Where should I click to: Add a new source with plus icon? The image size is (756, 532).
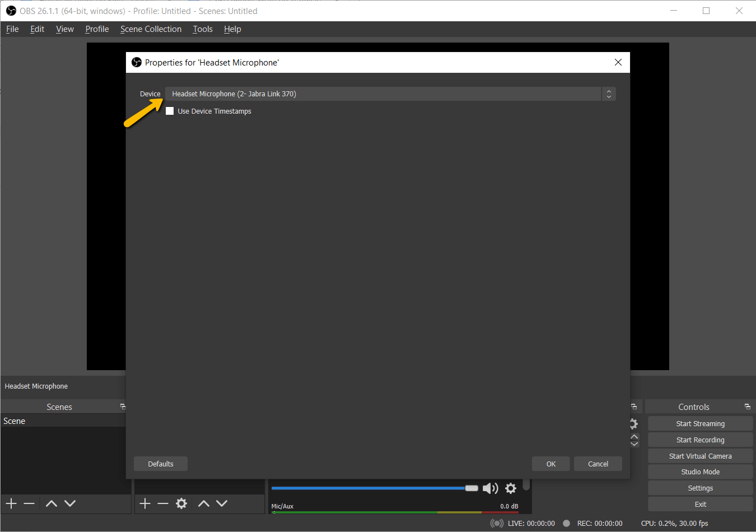click(x=145, y=503)
